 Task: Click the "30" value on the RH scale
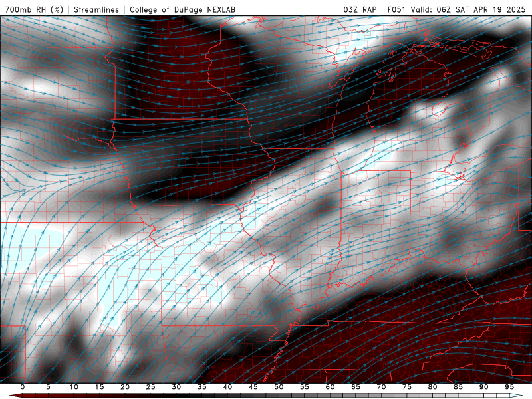coord(176,387)
